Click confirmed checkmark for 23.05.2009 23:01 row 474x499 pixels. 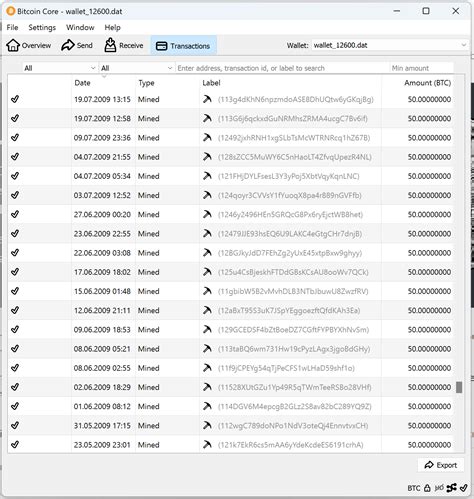[x=15, y=444]
